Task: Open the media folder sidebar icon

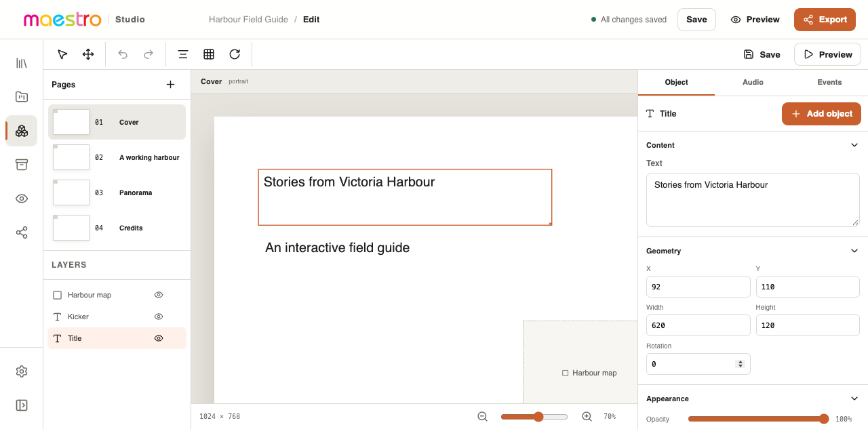Action: tap(22, 97)
